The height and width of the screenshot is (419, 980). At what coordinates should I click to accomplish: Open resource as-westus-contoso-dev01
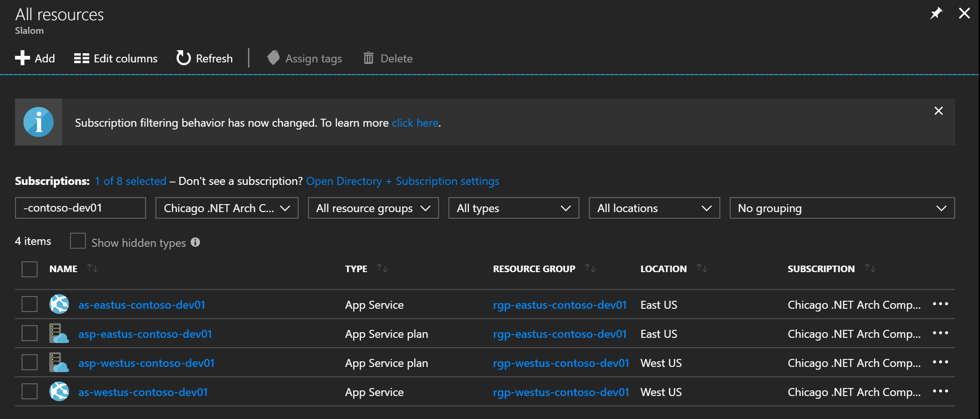coord(143,392)
